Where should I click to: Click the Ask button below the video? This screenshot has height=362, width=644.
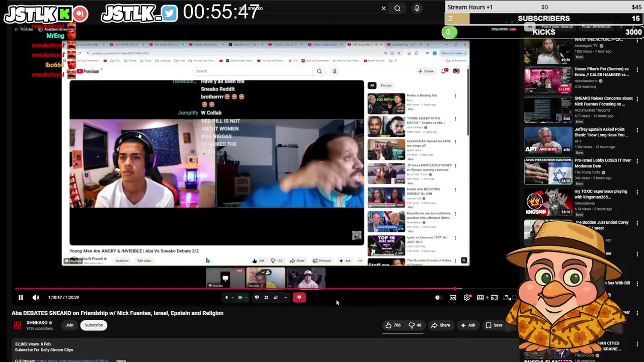pos(467,325)
